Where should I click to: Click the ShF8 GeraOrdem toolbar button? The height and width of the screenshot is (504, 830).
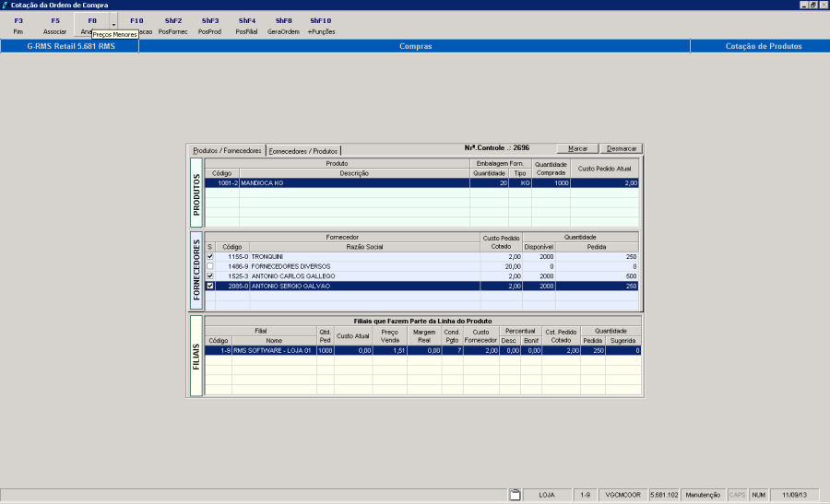283,26
